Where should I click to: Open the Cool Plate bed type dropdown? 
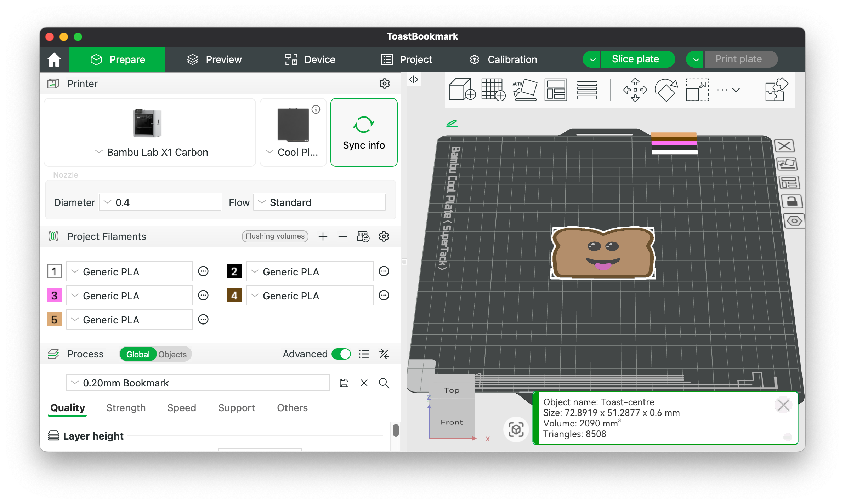click(x=293, y=152)
